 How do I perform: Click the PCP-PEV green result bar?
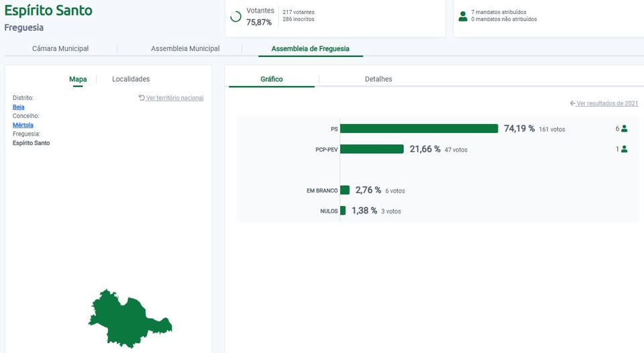pos(372,149)
